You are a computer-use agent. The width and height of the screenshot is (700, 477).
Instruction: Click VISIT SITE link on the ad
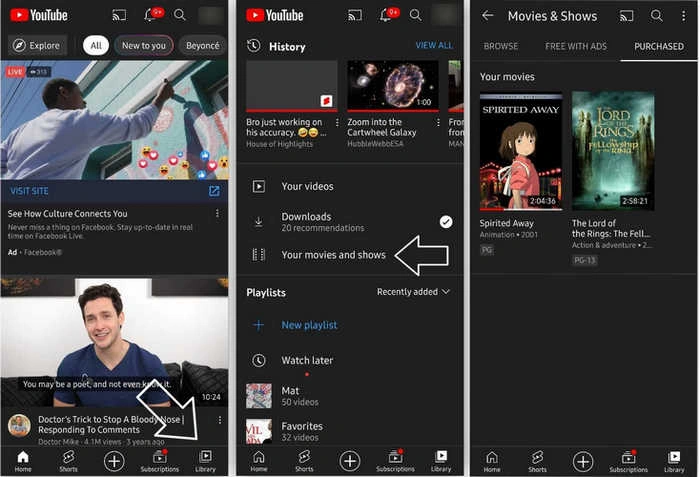pyautogui.click(x=29, y=191)
